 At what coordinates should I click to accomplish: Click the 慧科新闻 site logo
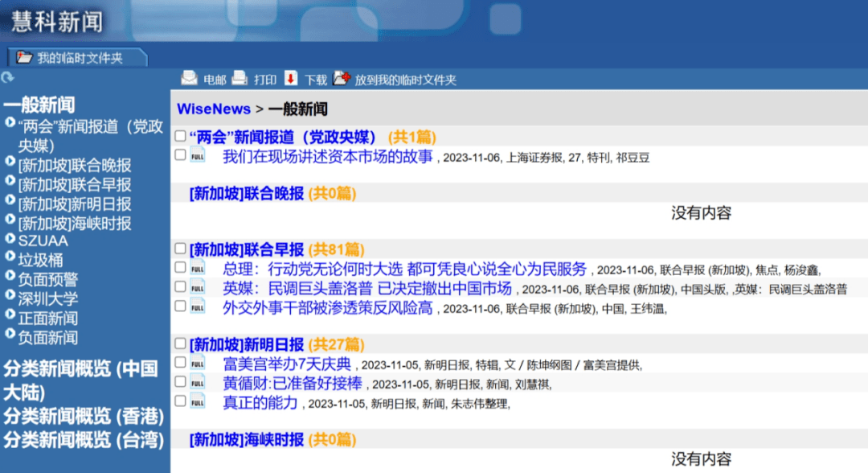pyautogui.click(x=57, y=22)
